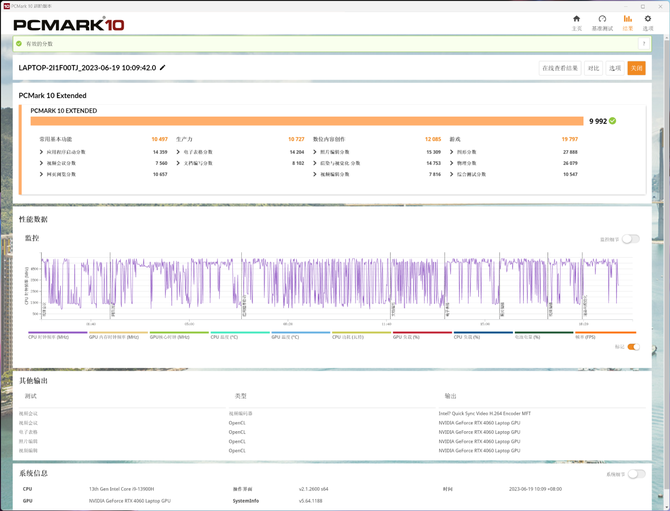Click Intel Quick Sync Video H.264 Encoder output
670x511 pixels.
[485, 414]
